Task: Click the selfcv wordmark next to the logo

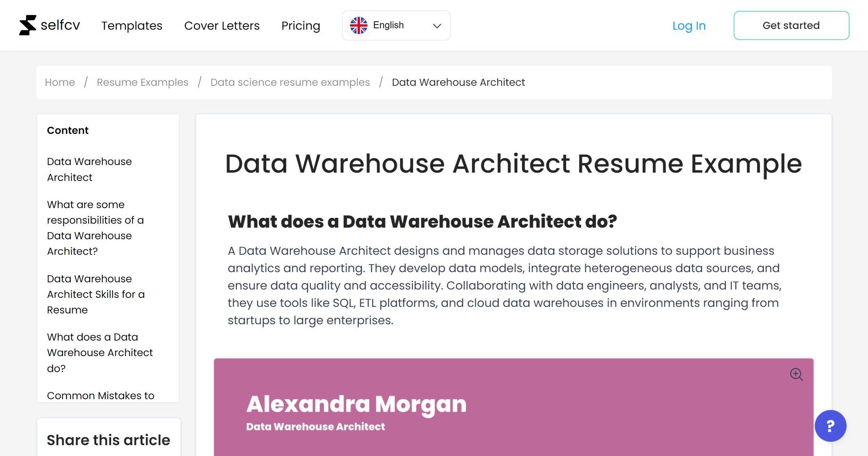Action: coord(60,25)
